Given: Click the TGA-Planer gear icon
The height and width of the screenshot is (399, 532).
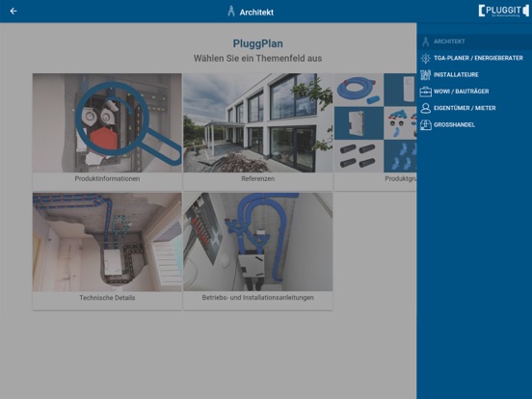Looking at the screenshot, I should (425, 58).
